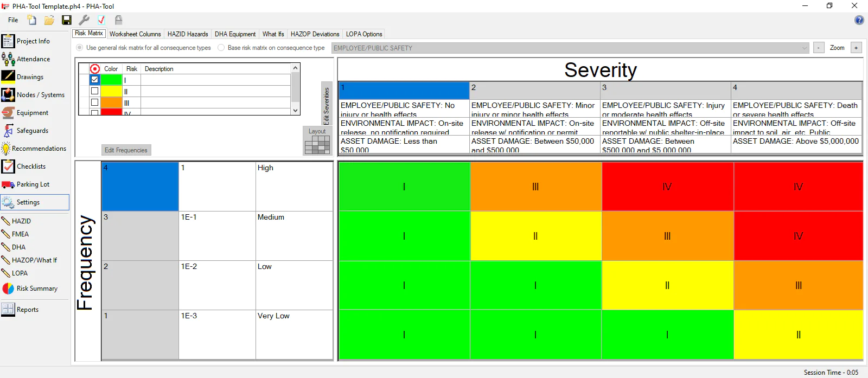Open the LOPA Options tab

pyautogui.click(x=364, y=34)
